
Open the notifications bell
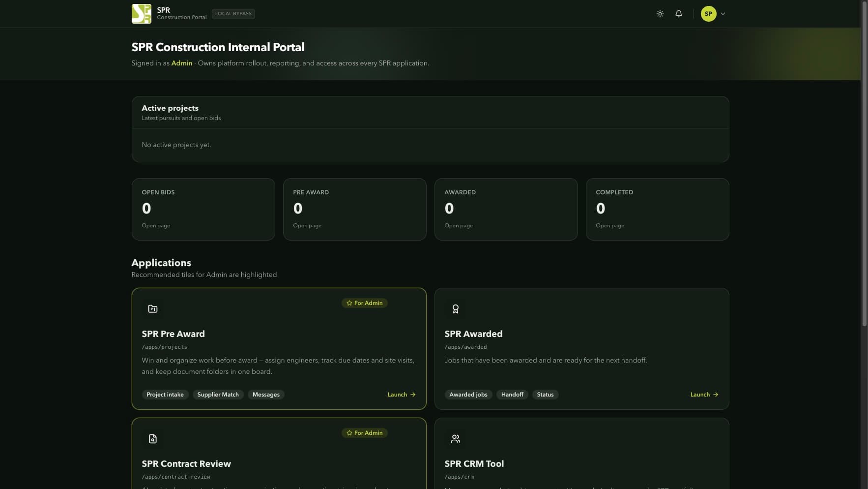[x=678, y=14]
